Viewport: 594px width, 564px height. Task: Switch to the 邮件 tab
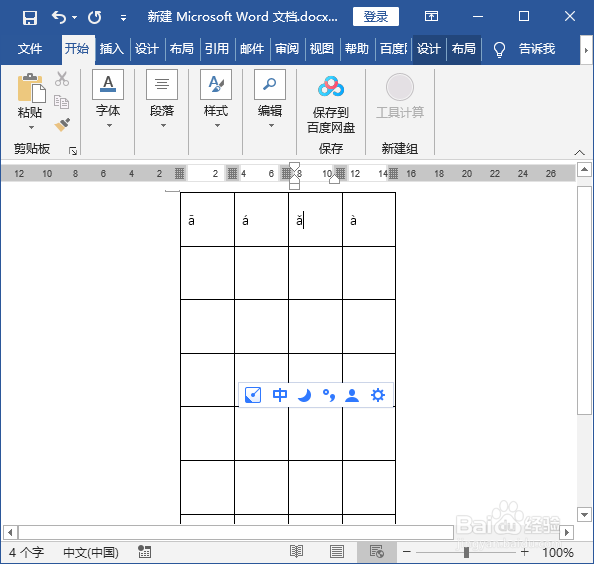252,48
